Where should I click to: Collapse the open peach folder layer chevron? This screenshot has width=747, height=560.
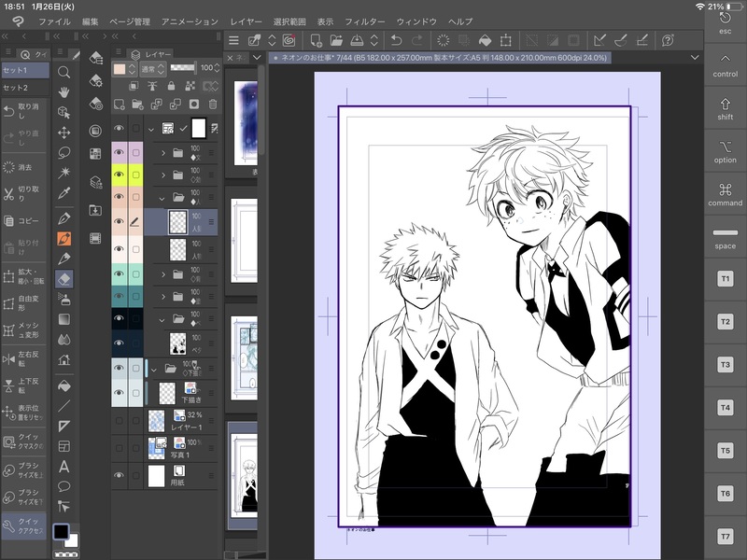click(x=162, y=198)
